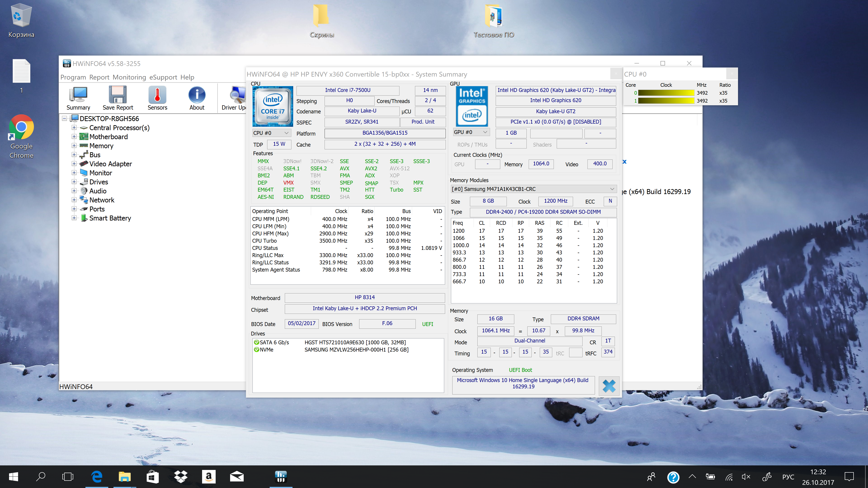Show hidden tray icons chevron
Viewport: 868px width, 488px height.
tap(692, 476)
